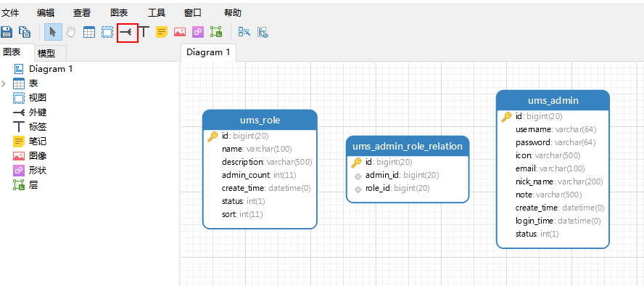Click the Save icon in toolbar
This screenshot has height=286, width=644.
click(x=7, y=32)
